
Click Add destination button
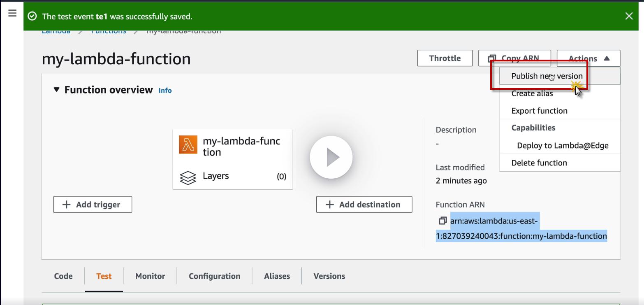[x=364, y=205]
